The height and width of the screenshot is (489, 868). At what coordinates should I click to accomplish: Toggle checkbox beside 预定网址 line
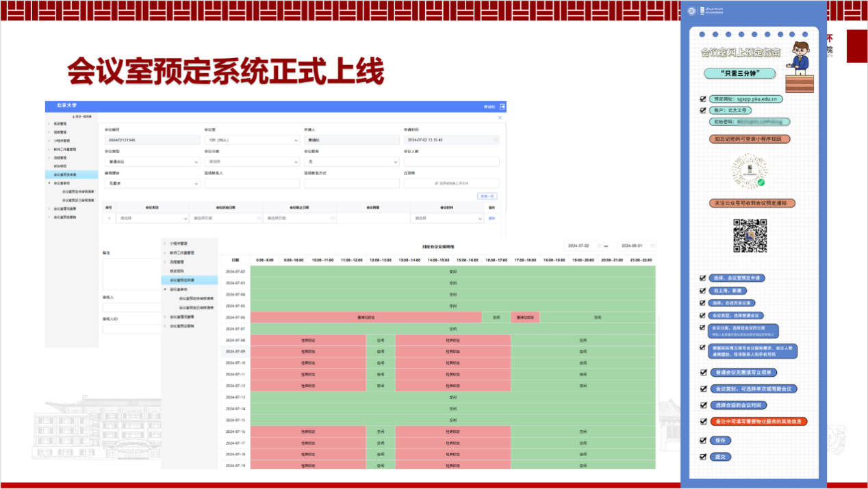[703, 99]
